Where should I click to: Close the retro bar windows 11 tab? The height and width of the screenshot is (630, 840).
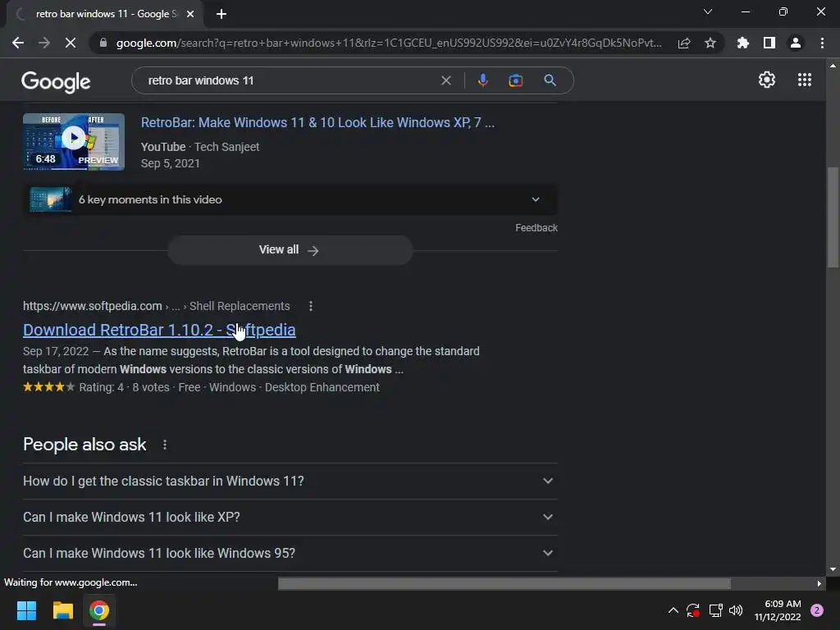[x=190, y=14]
